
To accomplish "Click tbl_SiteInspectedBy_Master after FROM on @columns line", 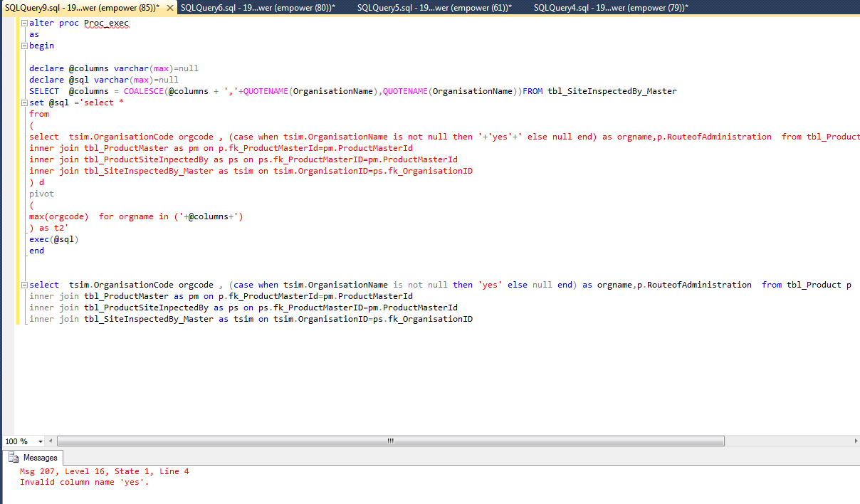I will (x=612, y=91).
